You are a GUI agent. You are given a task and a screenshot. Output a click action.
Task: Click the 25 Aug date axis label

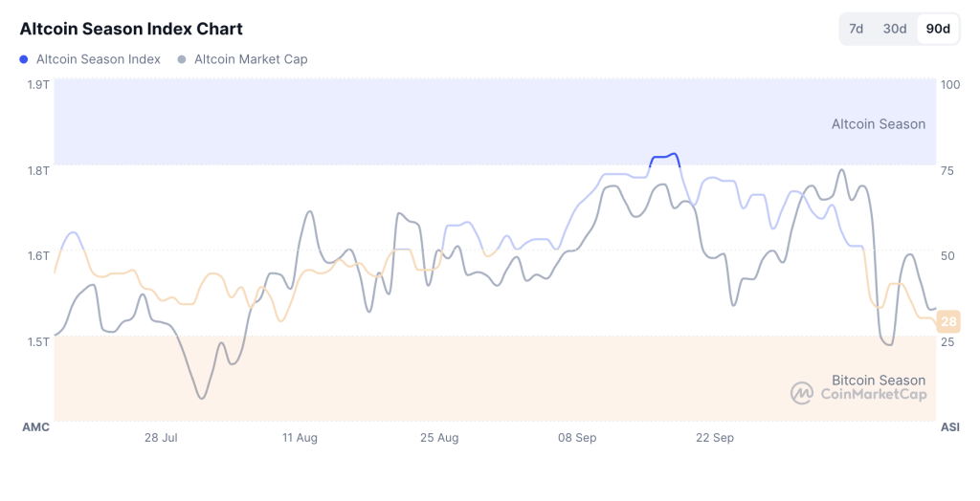coord(439,438)
